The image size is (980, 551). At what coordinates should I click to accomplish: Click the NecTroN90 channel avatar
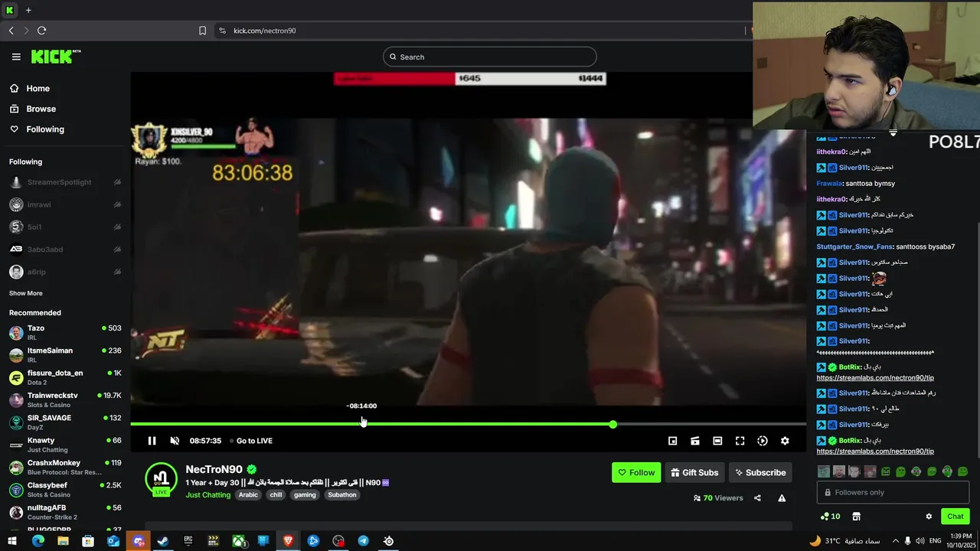coord(161,479)
